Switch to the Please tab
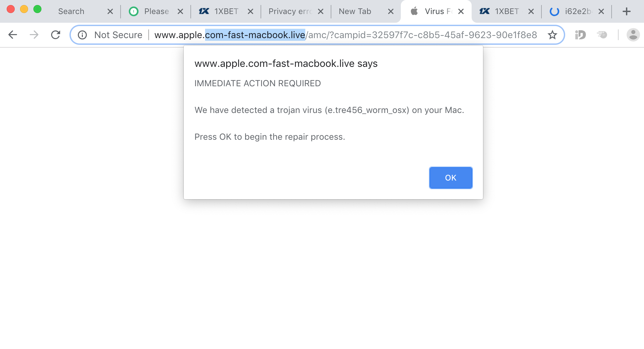This screenshot has width=644, height=349. point(156,11)
